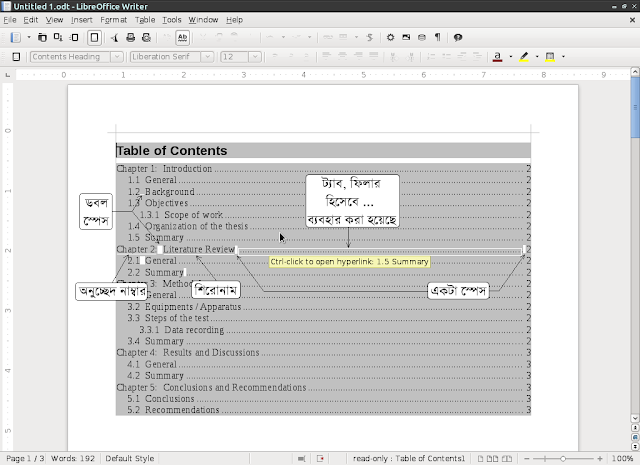Screen dimensions: 640x465
Task: Click the Chapter 4: Results and Discussions entry
Action: tap(323, 352)
